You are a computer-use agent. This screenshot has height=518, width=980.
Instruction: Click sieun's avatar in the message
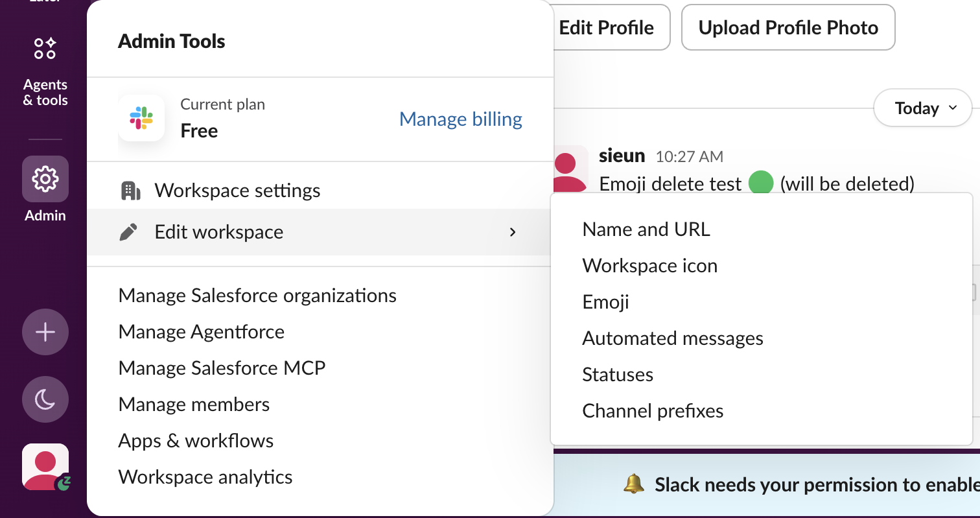(x=570, y=169)
